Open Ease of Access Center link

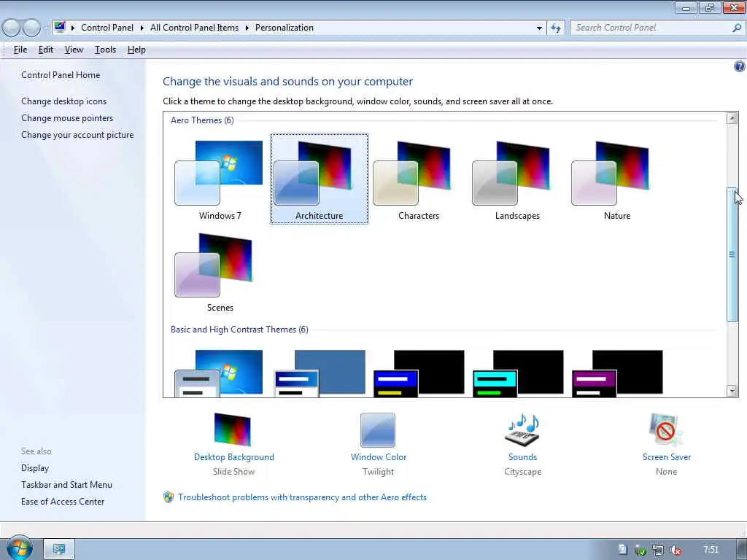click(63, 502)
